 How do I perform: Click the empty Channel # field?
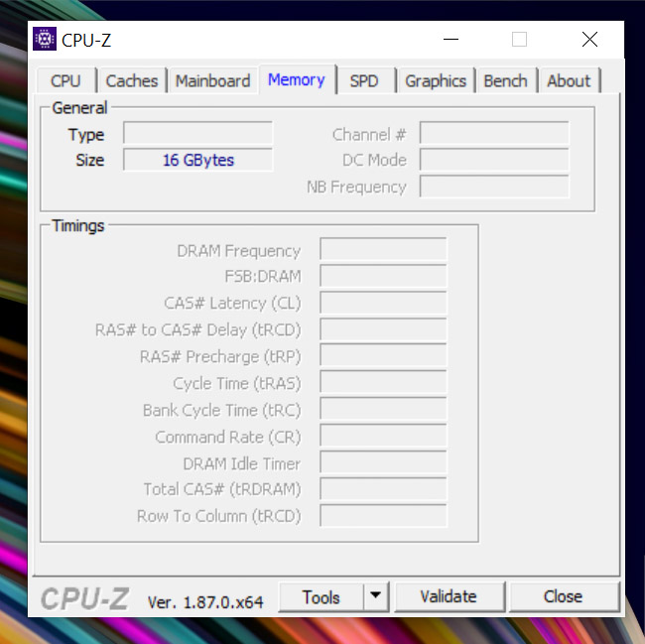point(494,132)
